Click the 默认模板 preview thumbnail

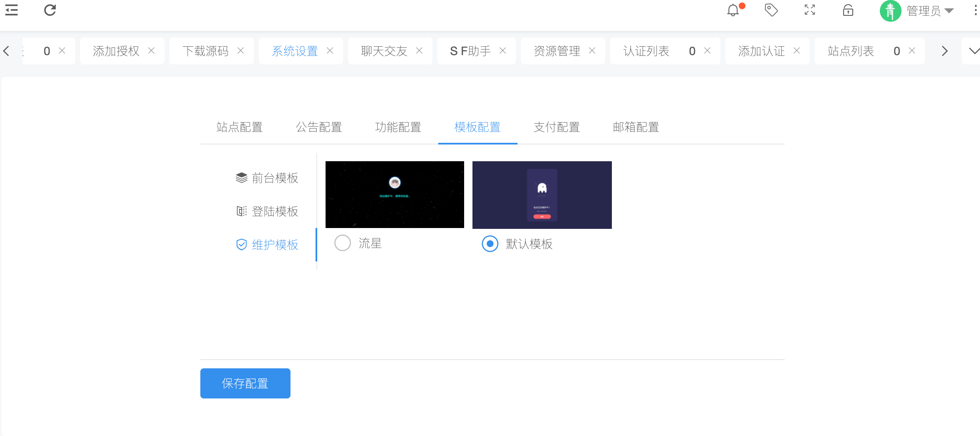tap(542, 195)
